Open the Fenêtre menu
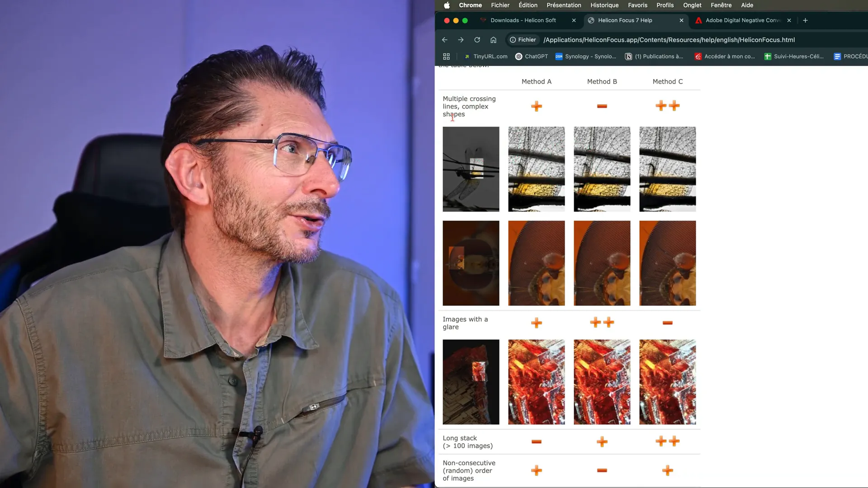Viewport: 868px width, 488px height. click(721, 5)
